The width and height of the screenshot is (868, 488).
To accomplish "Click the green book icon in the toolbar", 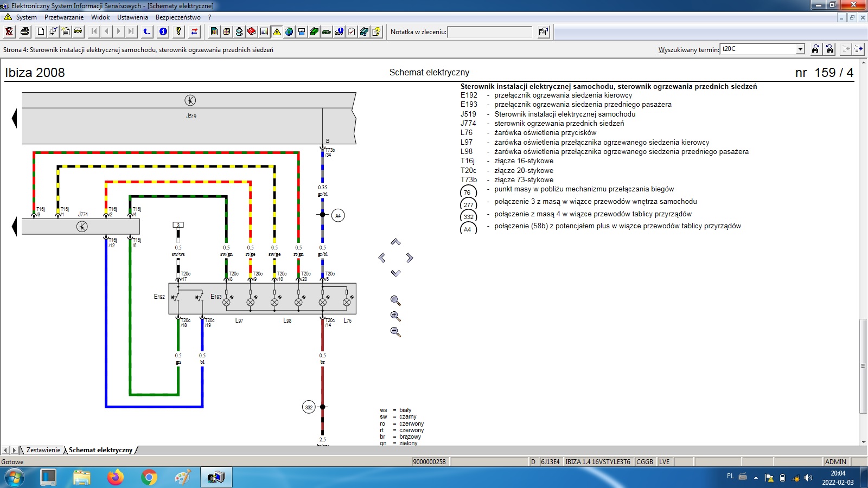I will point(314,31).
